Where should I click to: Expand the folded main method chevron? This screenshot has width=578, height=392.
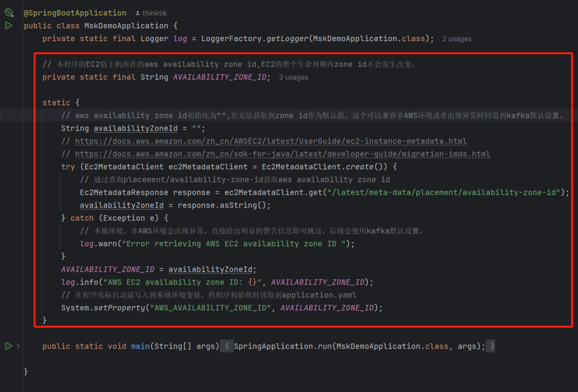click(18, 347)
